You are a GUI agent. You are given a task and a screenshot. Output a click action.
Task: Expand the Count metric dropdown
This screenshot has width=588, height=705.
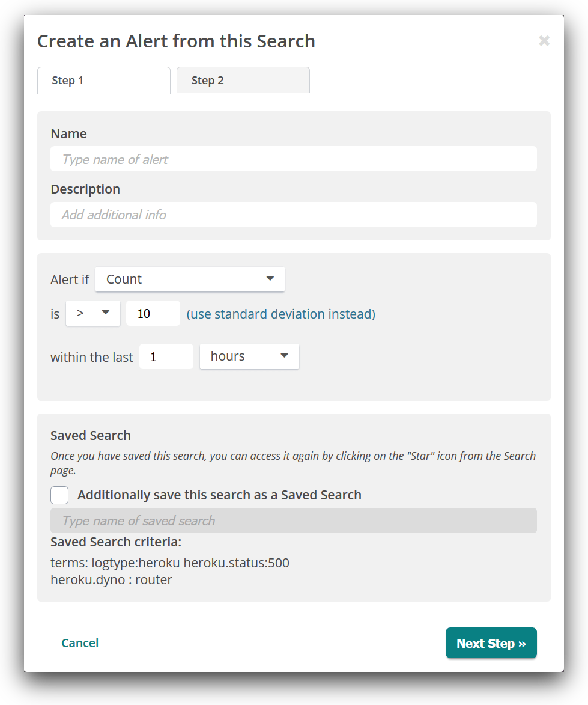click(190, 279)
